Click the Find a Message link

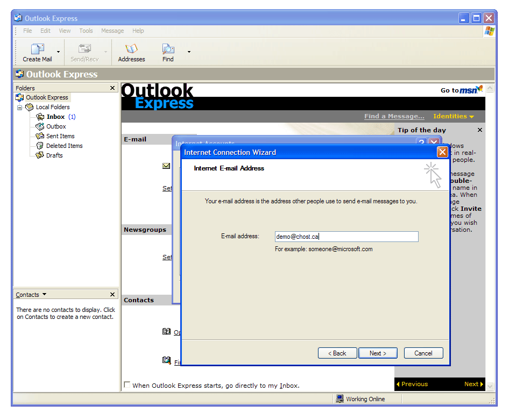click(394, 116)
